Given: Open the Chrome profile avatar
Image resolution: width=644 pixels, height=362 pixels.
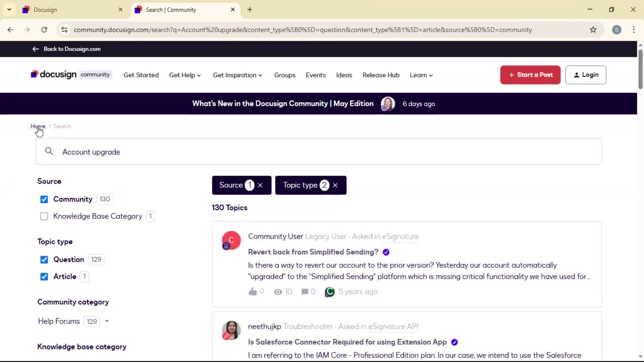Looking at the screenshot, I should 616,30.
